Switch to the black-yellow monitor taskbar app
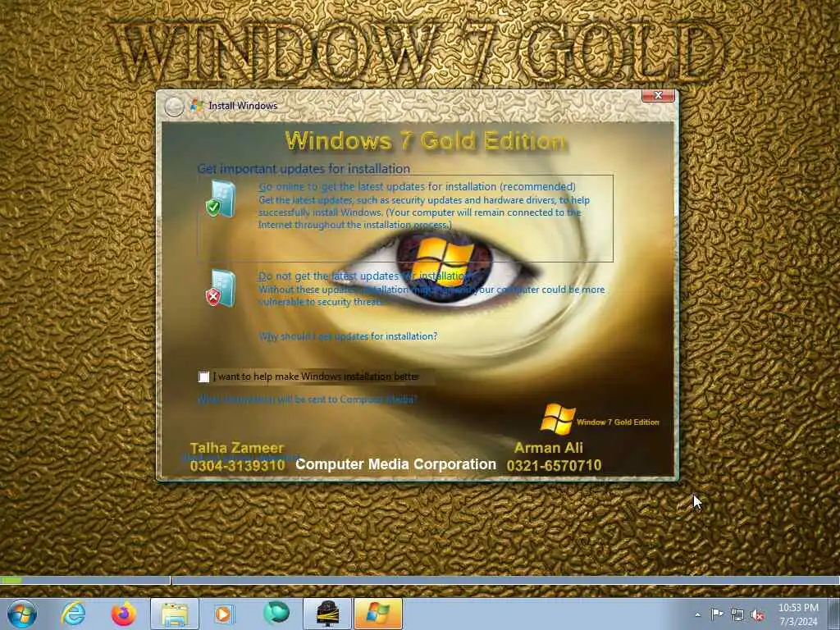 click(x=327, y=614)
